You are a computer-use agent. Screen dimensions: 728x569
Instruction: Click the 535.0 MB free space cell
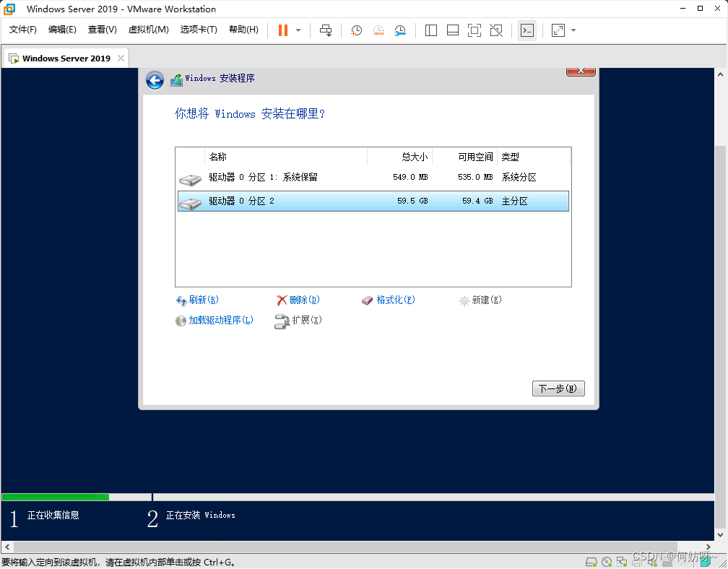tap(475, 178)
